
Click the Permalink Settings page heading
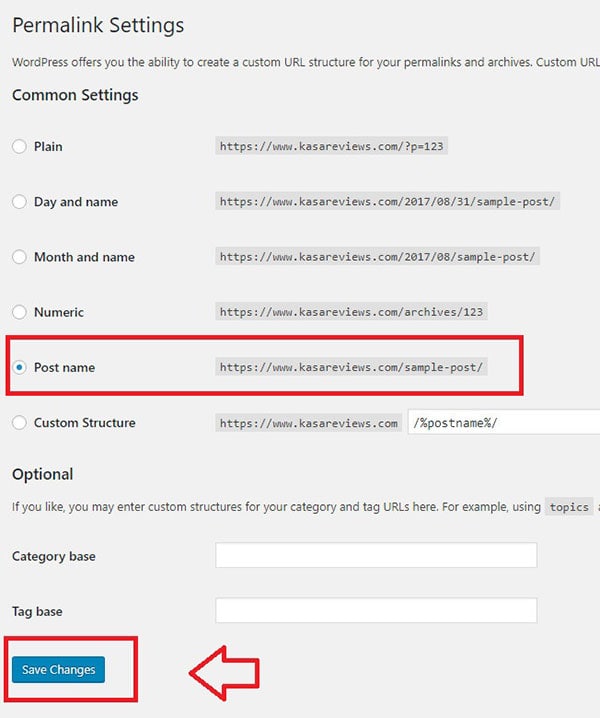pos(98,26)
